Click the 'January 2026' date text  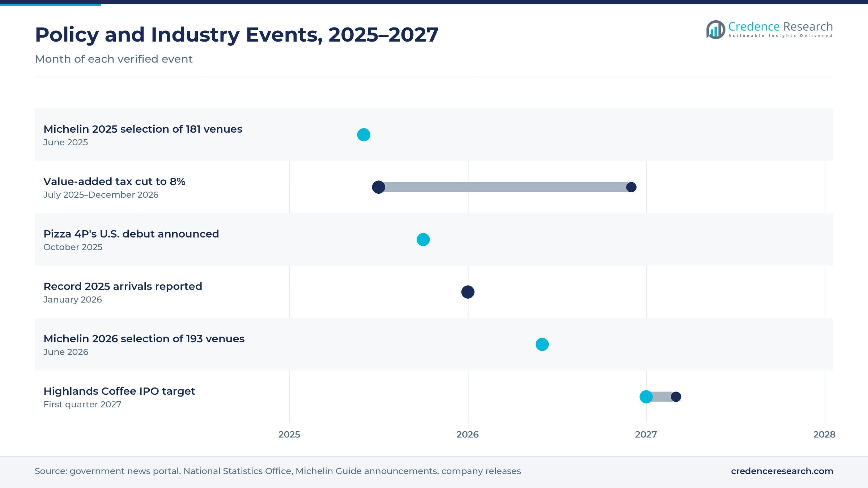[72, 300]
